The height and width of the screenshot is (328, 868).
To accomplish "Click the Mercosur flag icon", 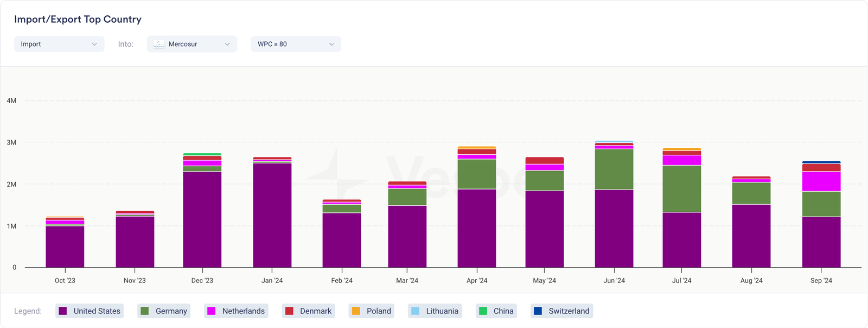I will [x=159, y=44].
